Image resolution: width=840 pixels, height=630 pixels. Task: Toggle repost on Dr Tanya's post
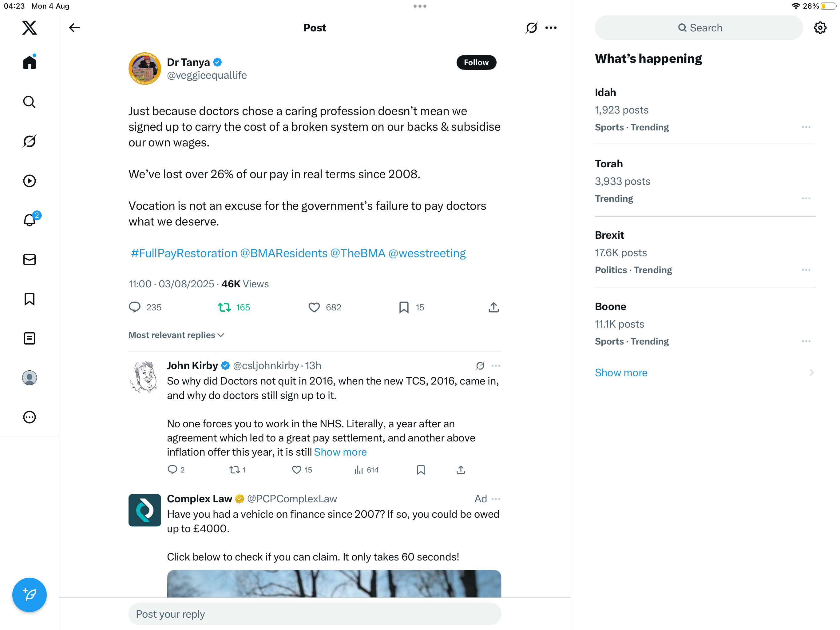pos(224,307)
